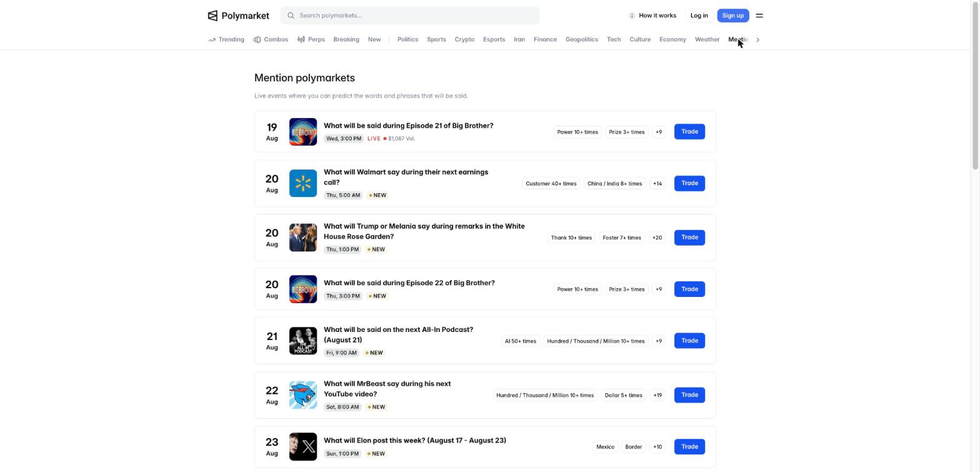
Task: Switch to the Politics category
Action: pos(407,39)
